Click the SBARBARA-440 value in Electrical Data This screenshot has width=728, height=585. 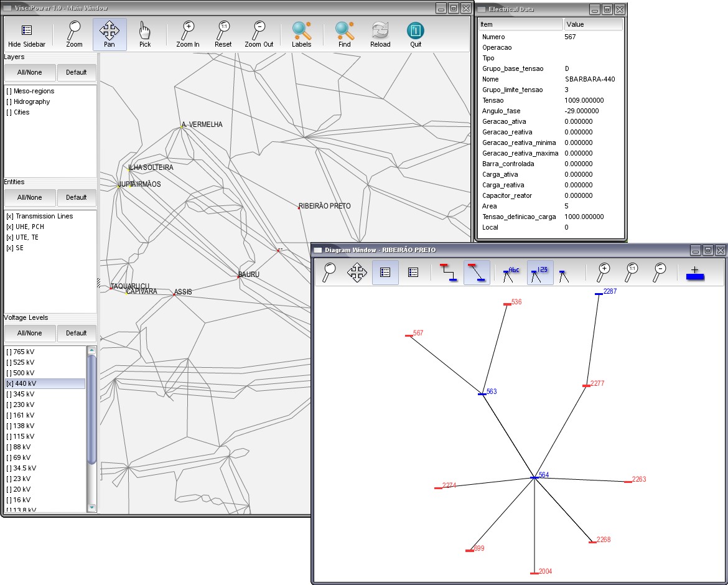point(590,79)
